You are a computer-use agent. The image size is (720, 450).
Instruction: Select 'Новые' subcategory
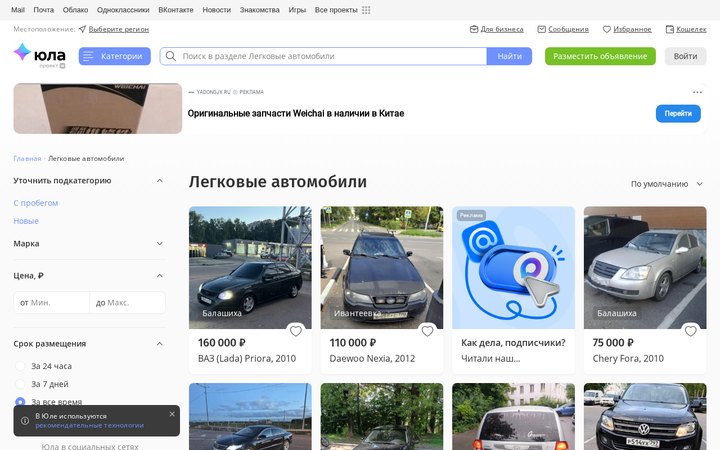(26, 221)
